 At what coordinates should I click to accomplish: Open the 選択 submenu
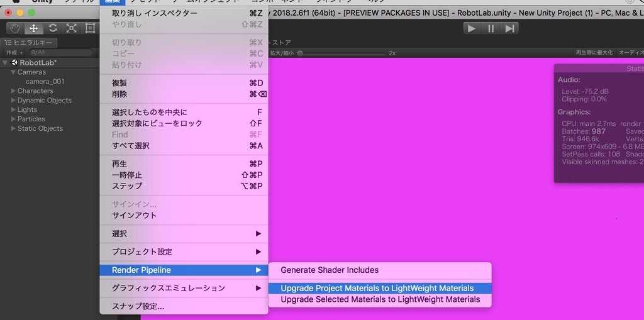(x=184, y=234)
